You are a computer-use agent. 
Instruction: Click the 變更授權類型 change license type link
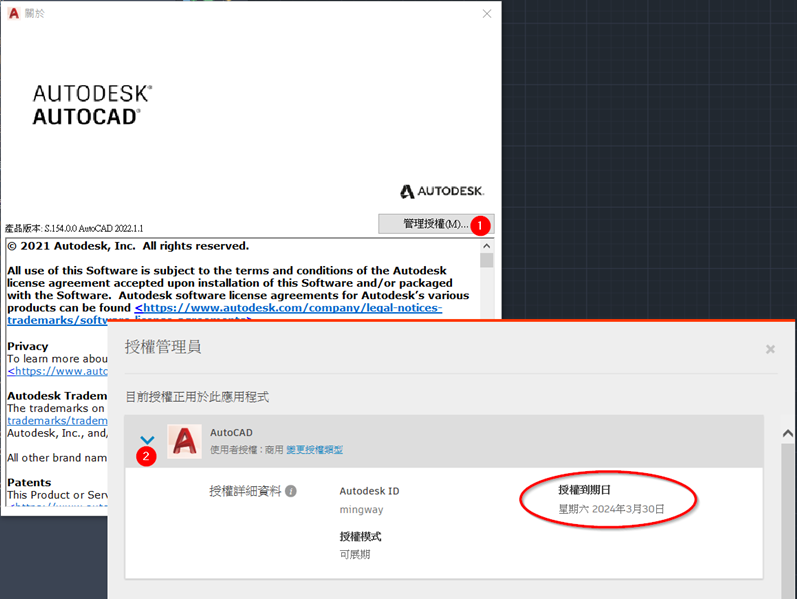[x=315, y=450]
